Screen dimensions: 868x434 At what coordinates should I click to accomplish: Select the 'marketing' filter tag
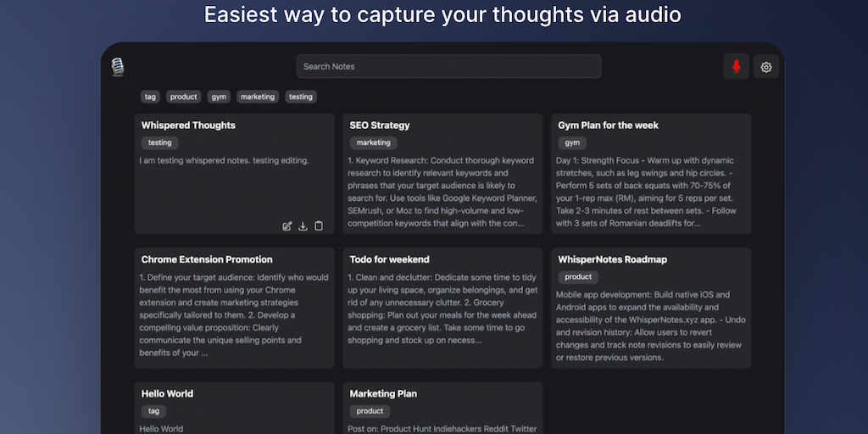tap(258, 97)
